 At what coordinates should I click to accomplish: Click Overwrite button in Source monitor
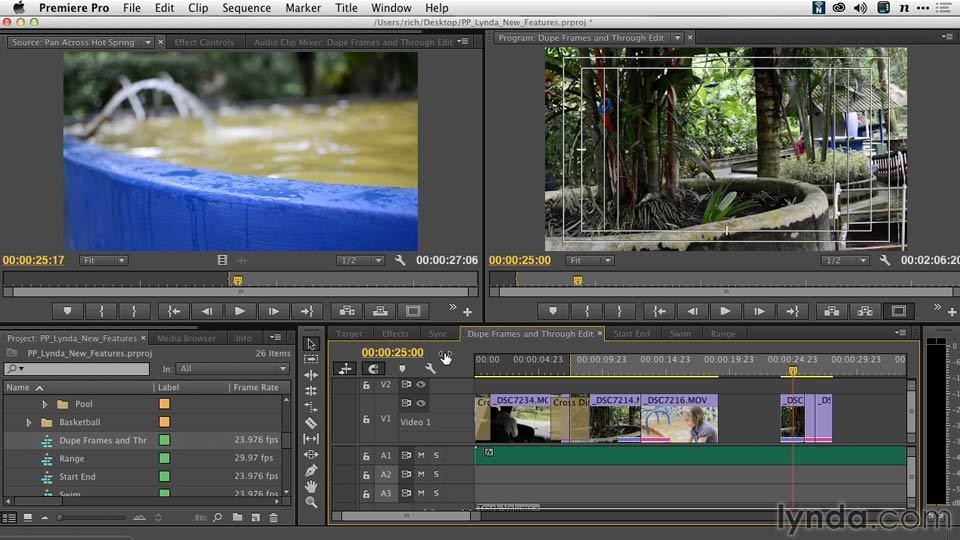(x=380, y=311)
